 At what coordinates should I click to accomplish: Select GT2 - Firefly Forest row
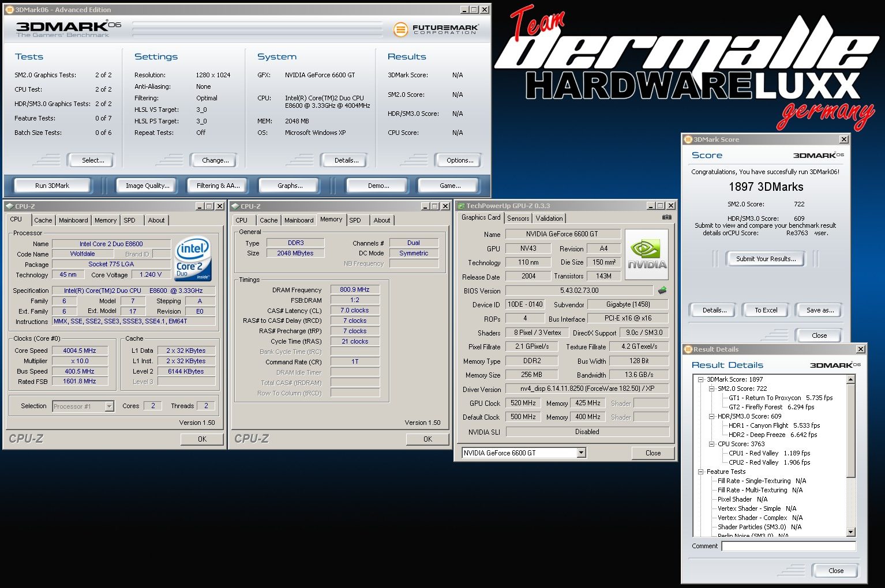tap(771, 407)
